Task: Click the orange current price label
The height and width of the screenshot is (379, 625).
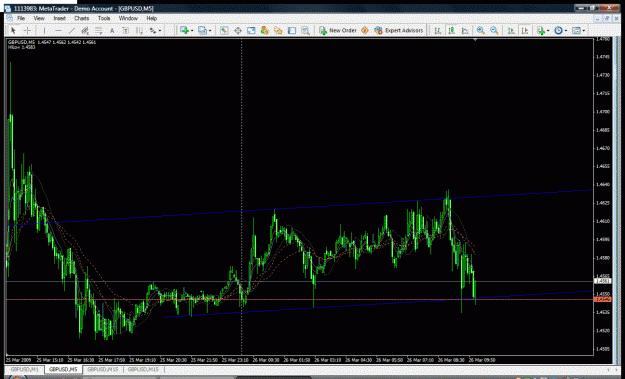Action: pos(602,299)
